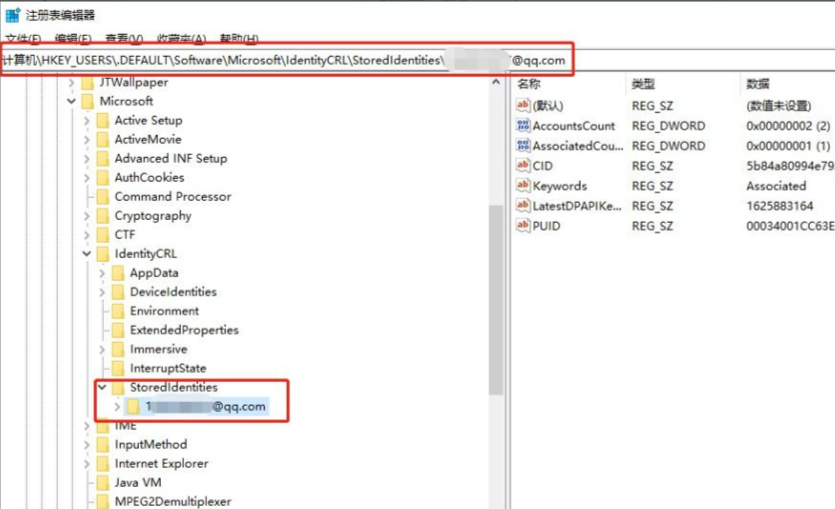Select the ExtendedProperties folder icon
This screenshot has width=835, height=509.
click(x=118, y=331)
